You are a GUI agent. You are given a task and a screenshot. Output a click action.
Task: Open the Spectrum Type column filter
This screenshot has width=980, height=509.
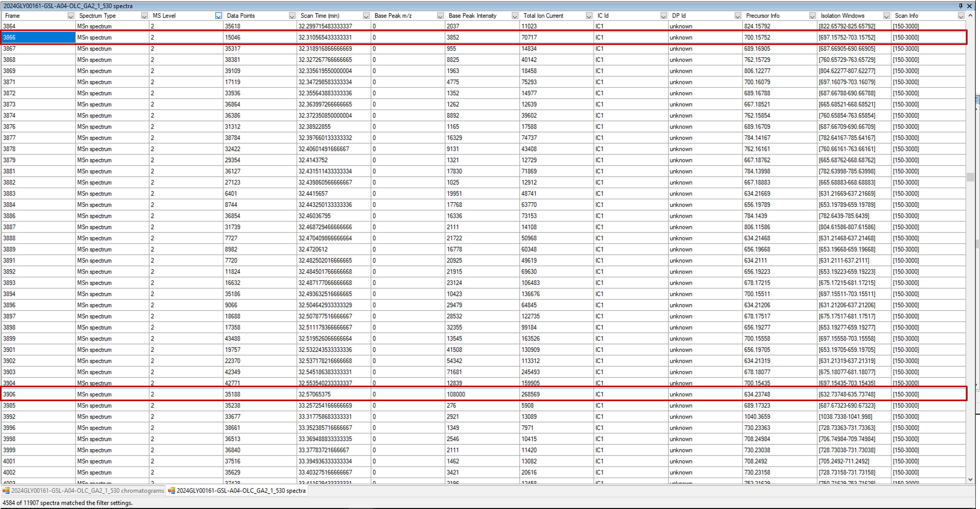coord(144,15)
